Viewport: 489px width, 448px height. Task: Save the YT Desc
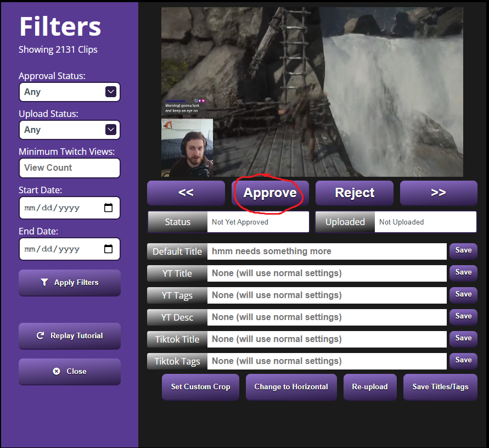pos(463,316)
